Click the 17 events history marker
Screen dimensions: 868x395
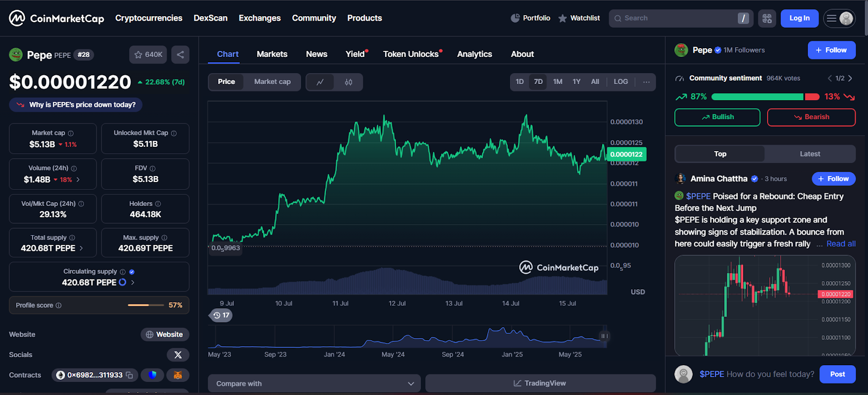click(221, 315)
